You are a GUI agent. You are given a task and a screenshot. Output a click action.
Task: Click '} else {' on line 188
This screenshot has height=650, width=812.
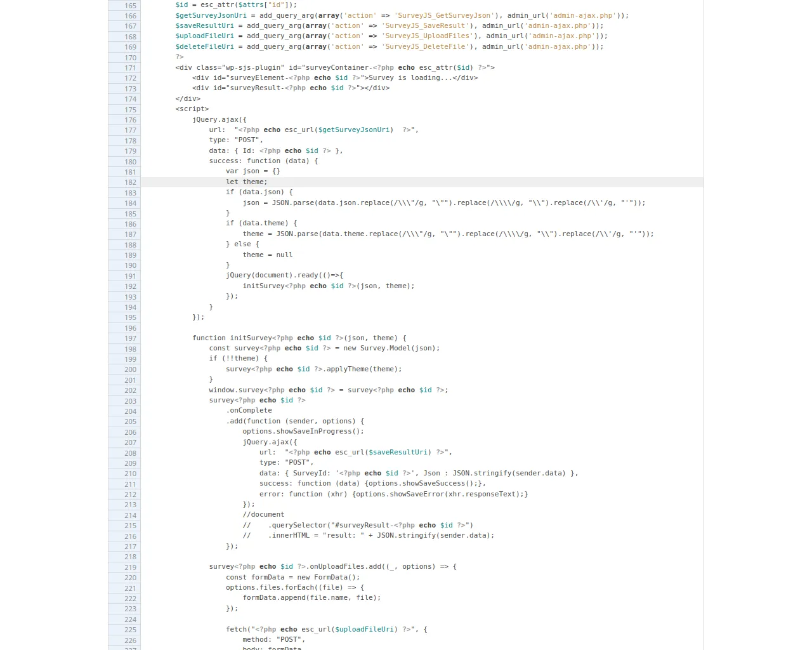[242, 244]
